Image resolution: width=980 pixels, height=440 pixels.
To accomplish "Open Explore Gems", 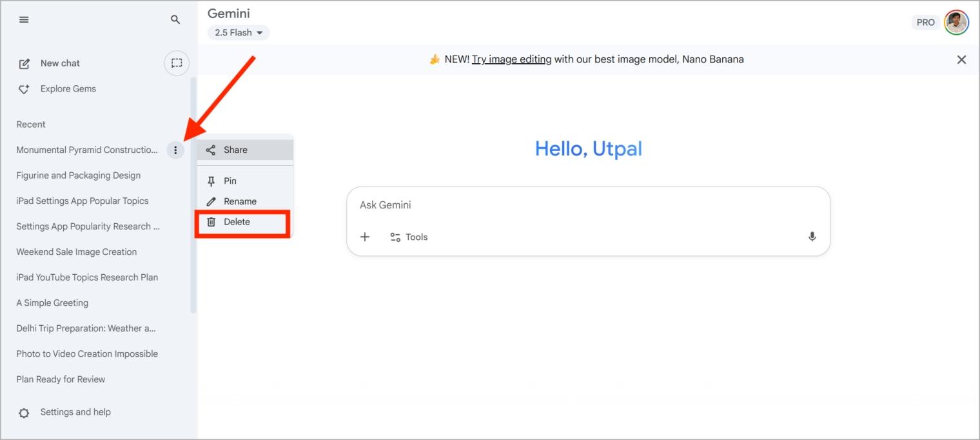I will point(68,89).
